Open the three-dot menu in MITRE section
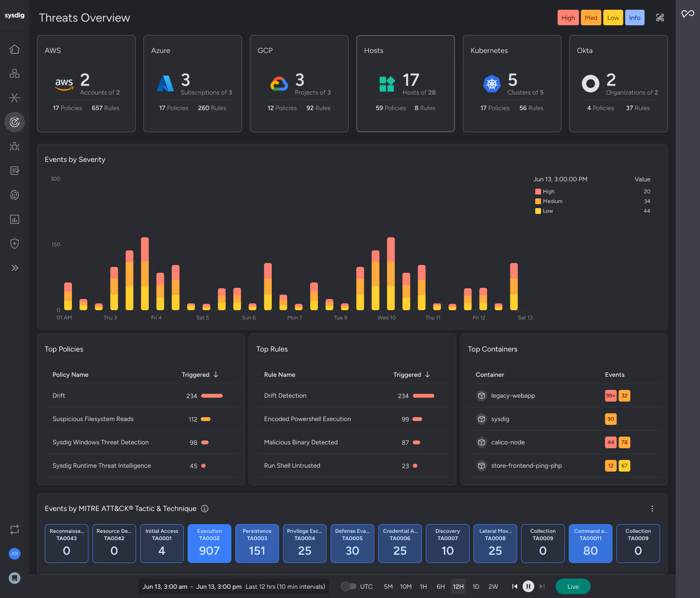Image resolution: width=700 pixels, height=598 pixels. click(652, 509)
